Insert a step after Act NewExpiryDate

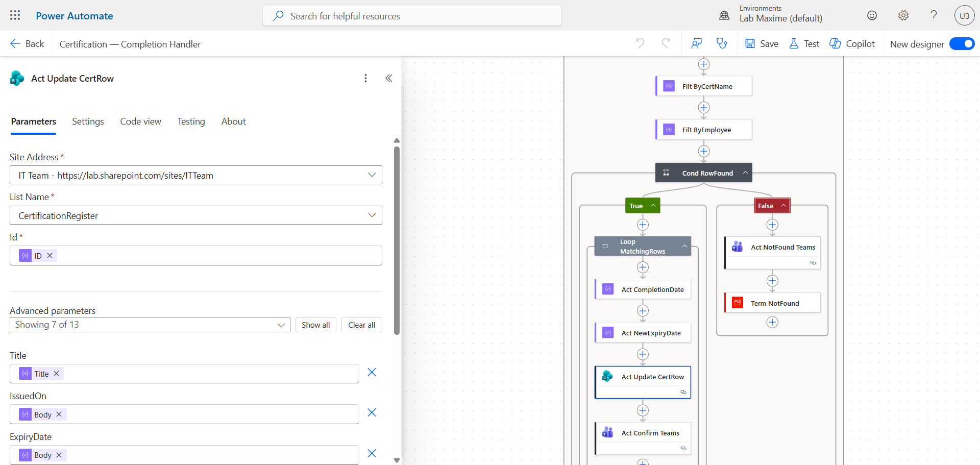point(643,354)
